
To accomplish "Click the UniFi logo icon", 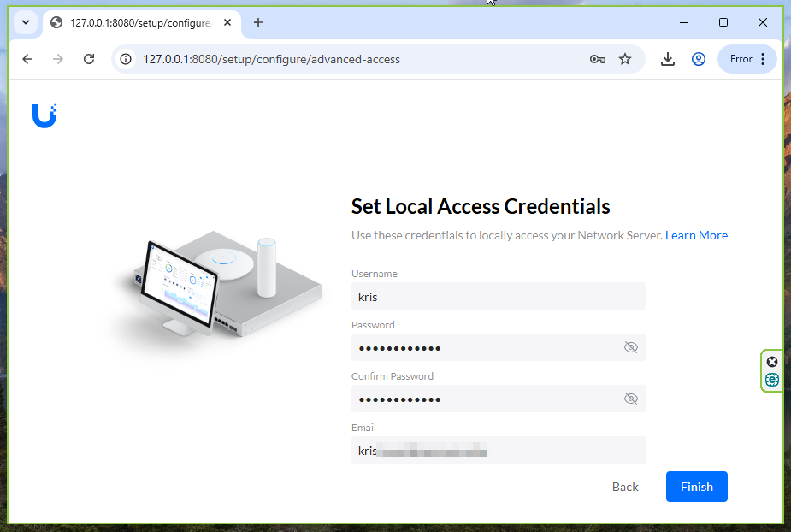I will point(44,115).
